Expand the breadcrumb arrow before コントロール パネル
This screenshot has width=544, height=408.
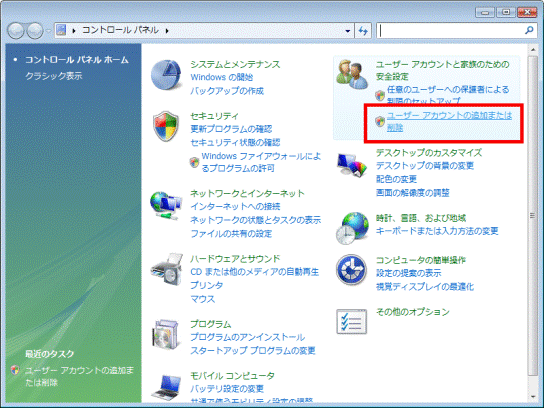74,31
